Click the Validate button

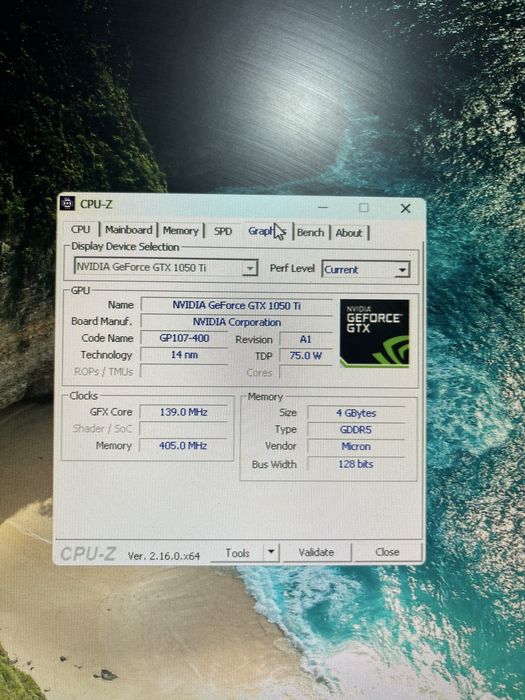pos(317,553)
